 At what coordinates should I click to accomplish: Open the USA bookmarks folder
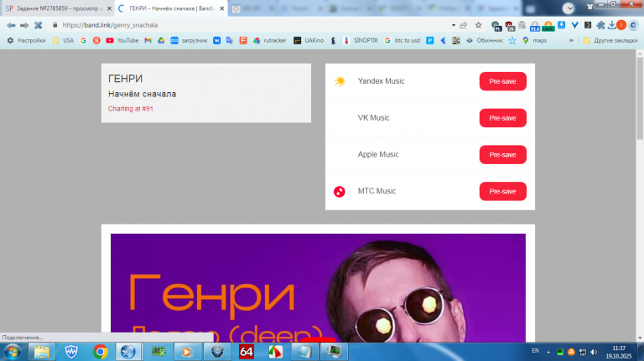click(x=63, y=40)
